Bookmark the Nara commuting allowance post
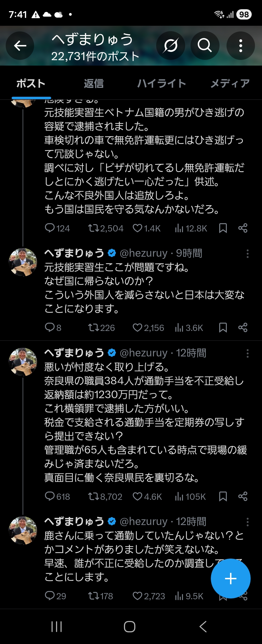Viewport: 262px width, 644px height. tap(223, 497)
